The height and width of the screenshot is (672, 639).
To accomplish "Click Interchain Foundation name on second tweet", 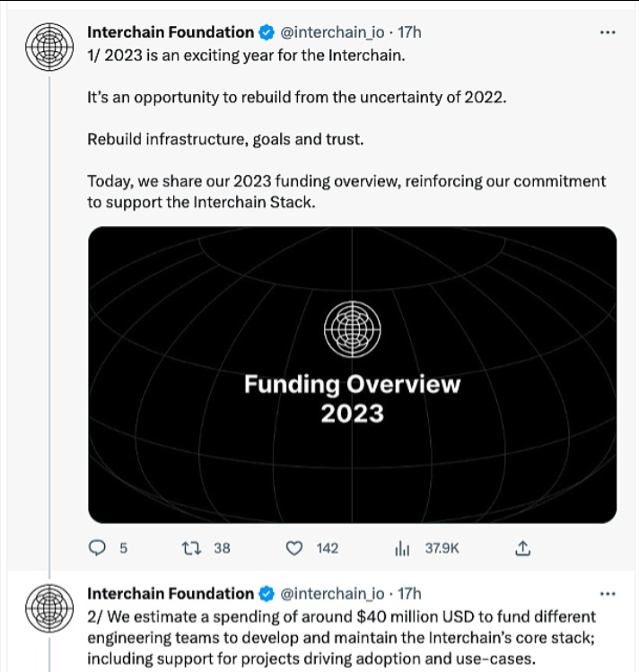I will 171,593.
